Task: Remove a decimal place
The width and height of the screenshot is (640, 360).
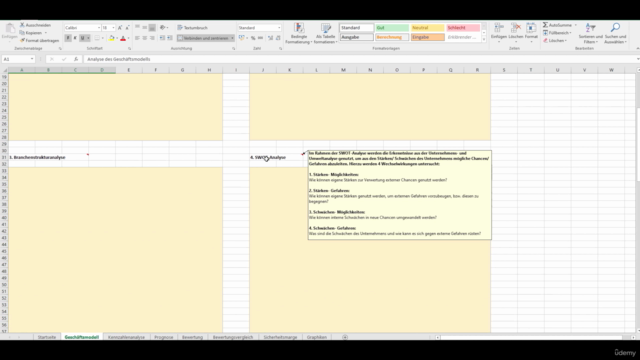Action: pyautogui.click(x=278, y=38)
